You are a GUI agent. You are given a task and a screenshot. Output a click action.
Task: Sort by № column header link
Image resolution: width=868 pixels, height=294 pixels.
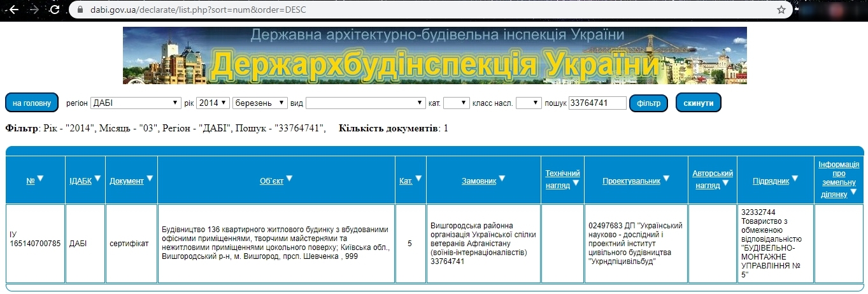[31, 181]
